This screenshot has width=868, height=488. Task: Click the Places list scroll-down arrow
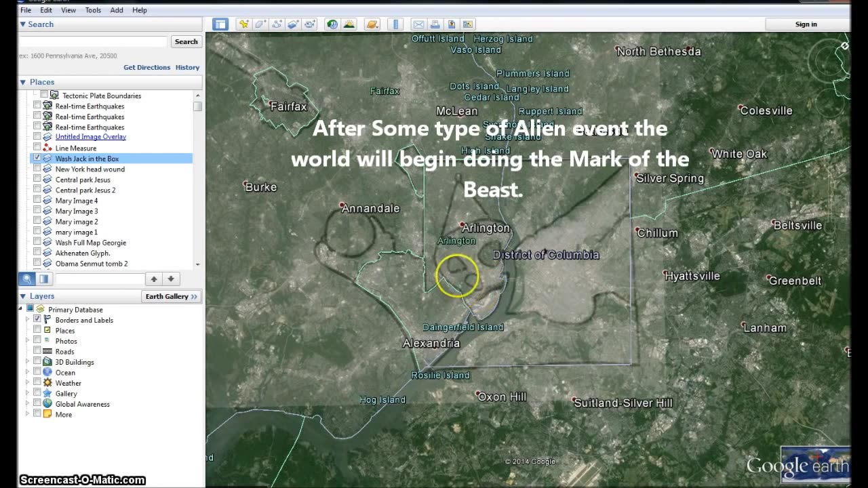[x=197, y=264]
